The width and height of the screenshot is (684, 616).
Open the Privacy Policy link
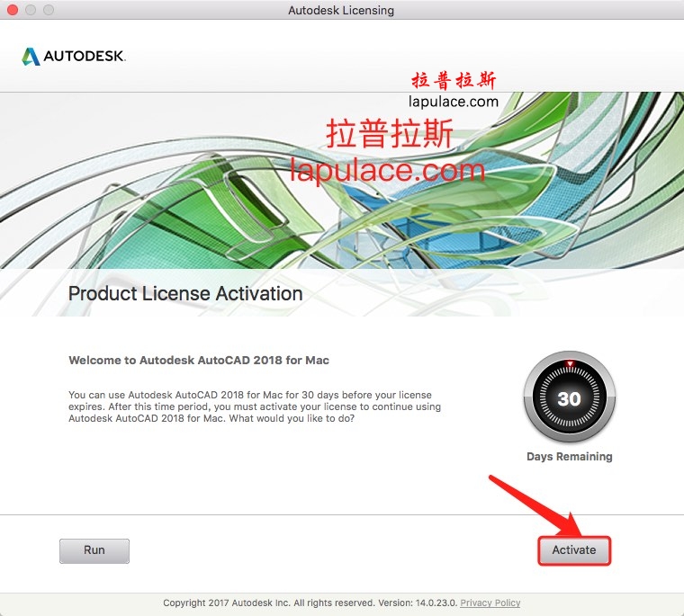[x=490, y=603]
